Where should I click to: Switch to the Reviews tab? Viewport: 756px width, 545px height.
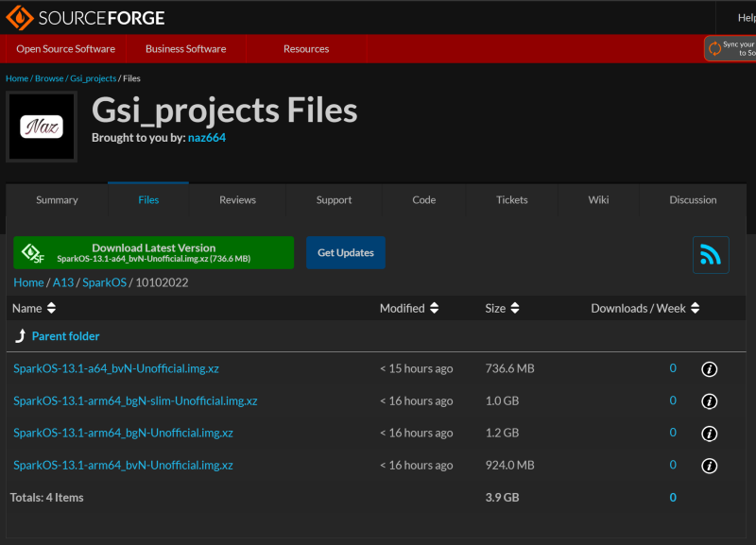[238, 199]
